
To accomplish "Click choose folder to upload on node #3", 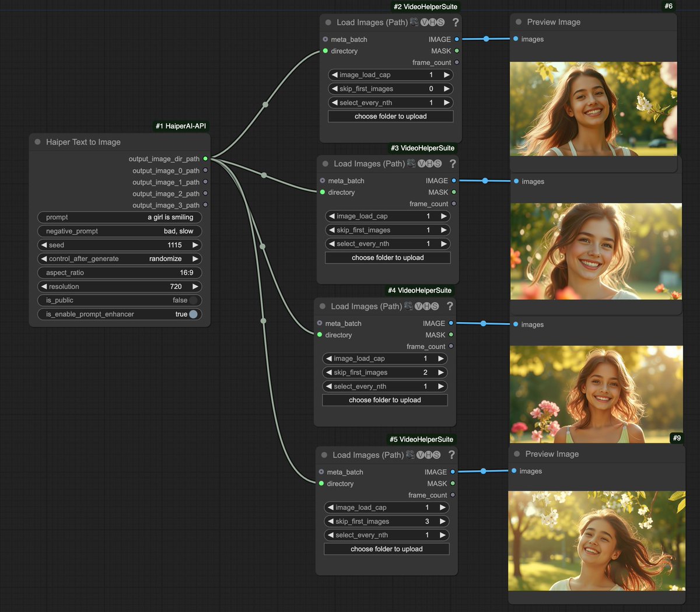I will click(x=388, y=257).
